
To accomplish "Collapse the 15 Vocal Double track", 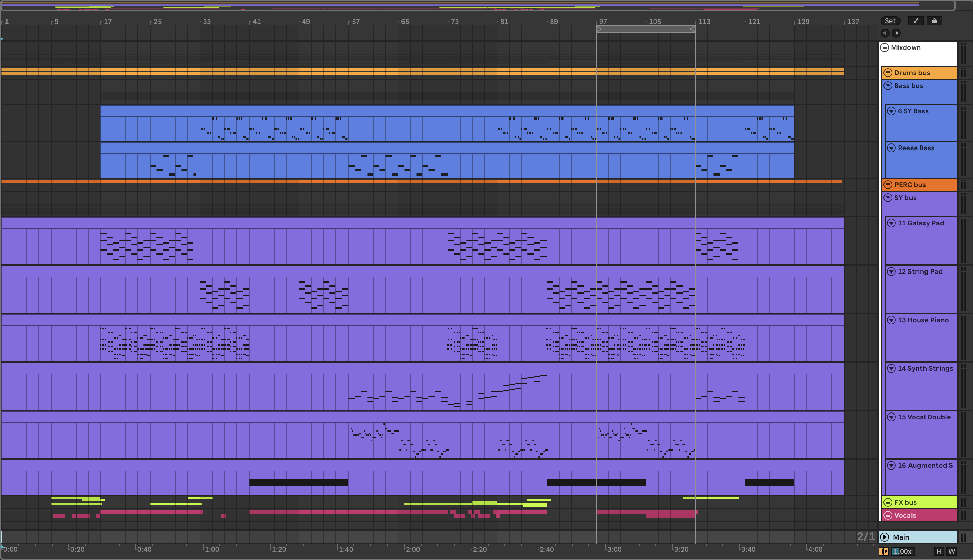I will pyautogui.click(x=891, y=417).
